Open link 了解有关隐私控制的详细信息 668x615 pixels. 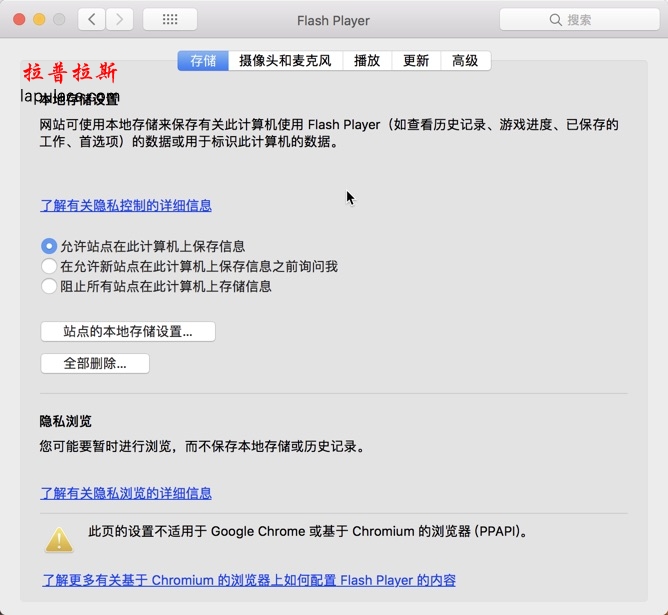[x=126, y=205]
